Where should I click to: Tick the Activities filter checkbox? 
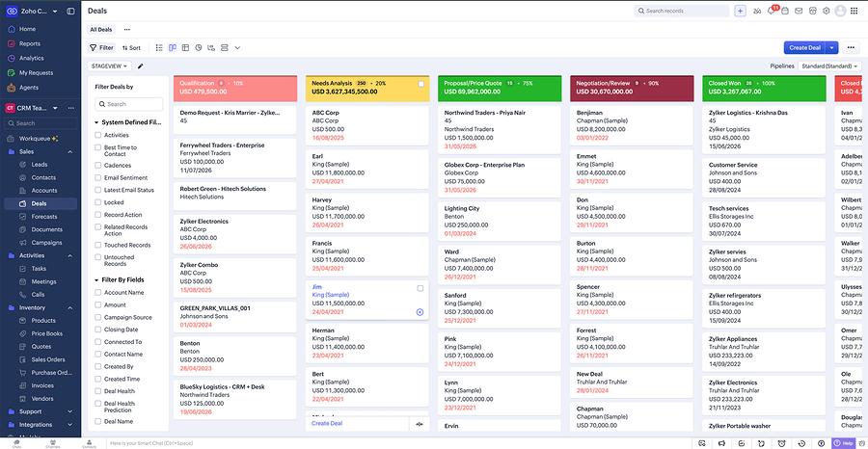[x=98, y=135]
